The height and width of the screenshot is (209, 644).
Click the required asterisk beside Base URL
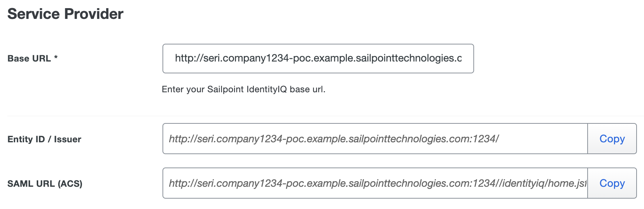[56, 58]
